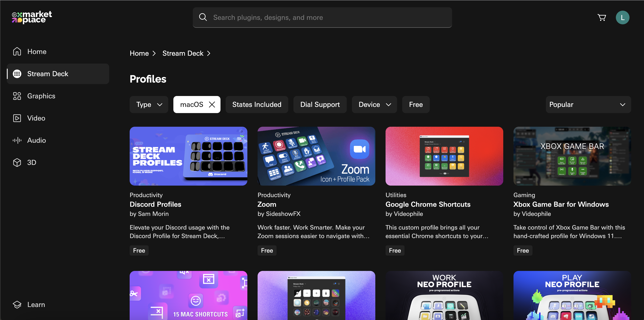Screen dimensions: 644x320
Task: Open the 15 Mac Shortcuts thumbnail
Action: [189, 295]
